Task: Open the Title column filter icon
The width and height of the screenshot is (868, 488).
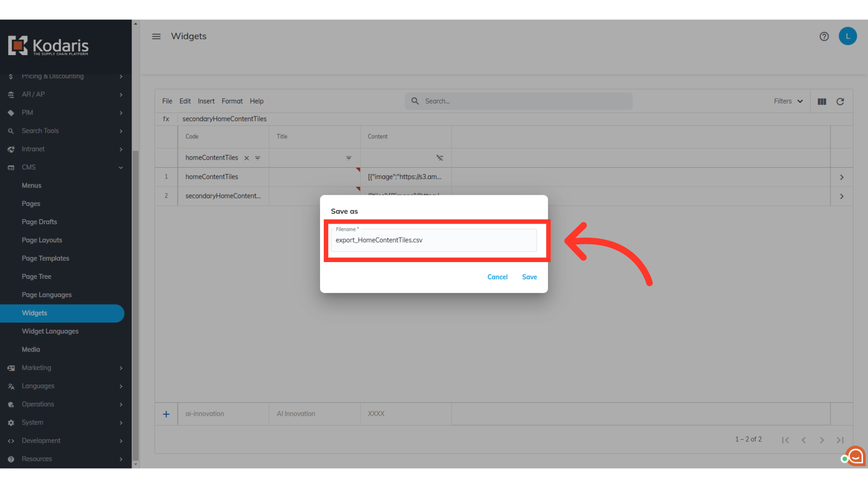Action: click(349, 158)
